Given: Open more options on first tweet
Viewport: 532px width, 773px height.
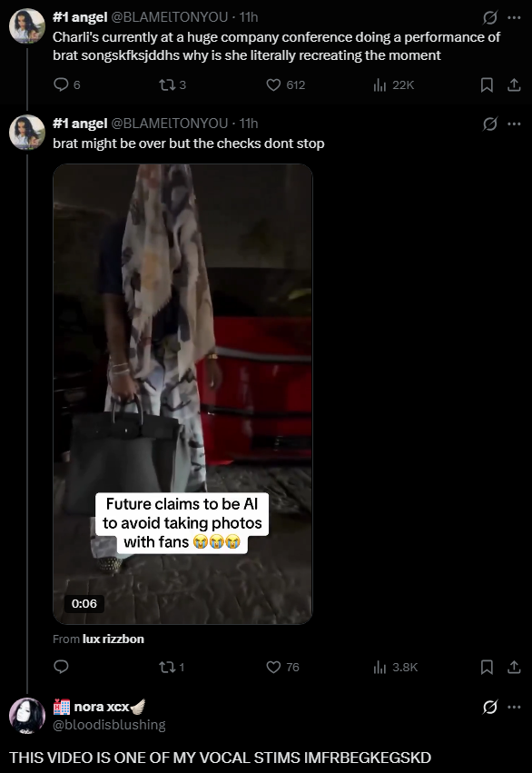Looking at the screenshot, I should [514, 18].
